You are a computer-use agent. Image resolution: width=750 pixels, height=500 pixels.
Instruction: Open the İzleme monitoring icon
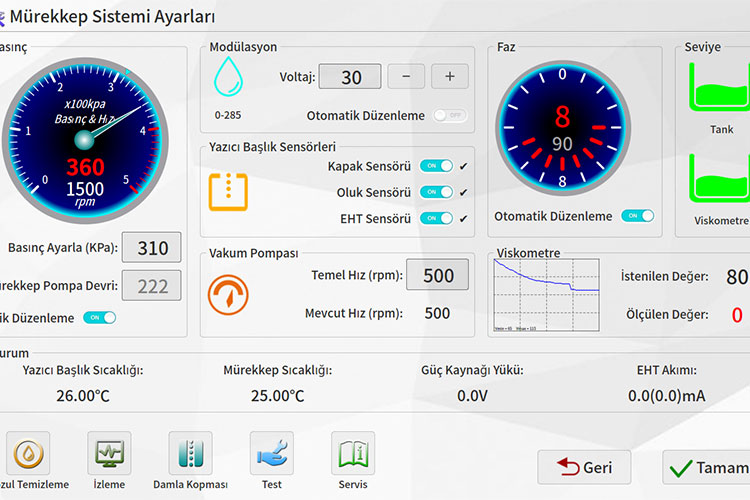tap(109, 453)
